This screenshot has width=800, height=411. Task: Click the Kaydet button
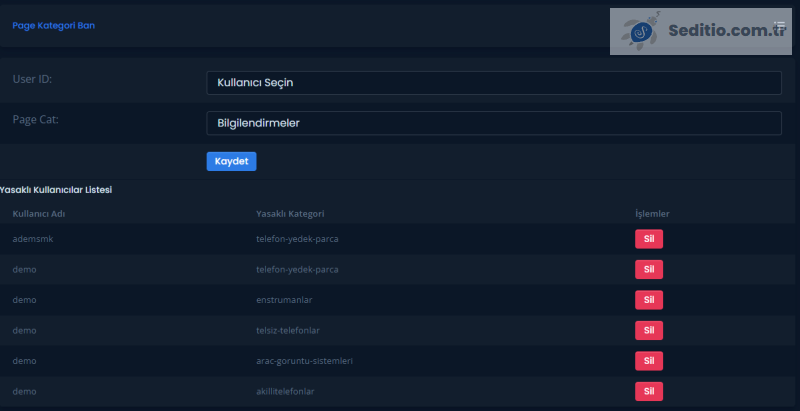click(231, 161)
